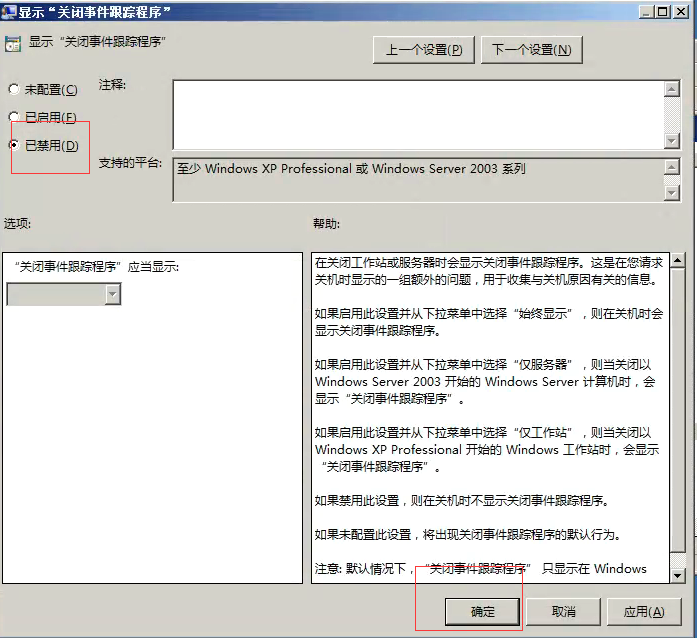
Task: Click inside the 注释 comment text box
Action: pyautogui.click(x=418, y=115)
